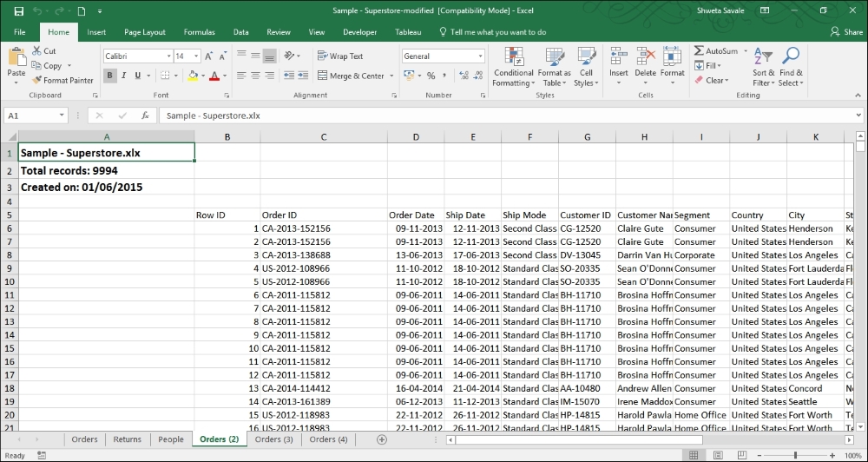Open the font size dropdown
Image resolution: width=868 pixels, height=462 pixels.
click(x=196, y=56)
